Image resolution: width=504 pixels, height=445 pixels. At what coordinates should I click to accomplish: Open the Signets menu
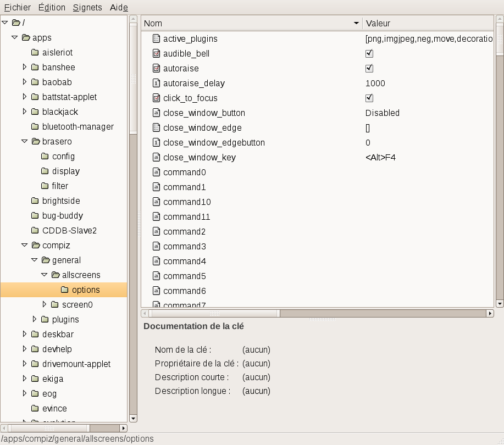click(87, 7)
